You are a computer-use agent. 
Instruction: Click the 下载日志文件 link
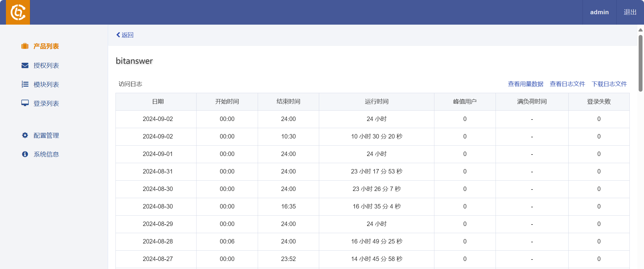tap(609, 84)
